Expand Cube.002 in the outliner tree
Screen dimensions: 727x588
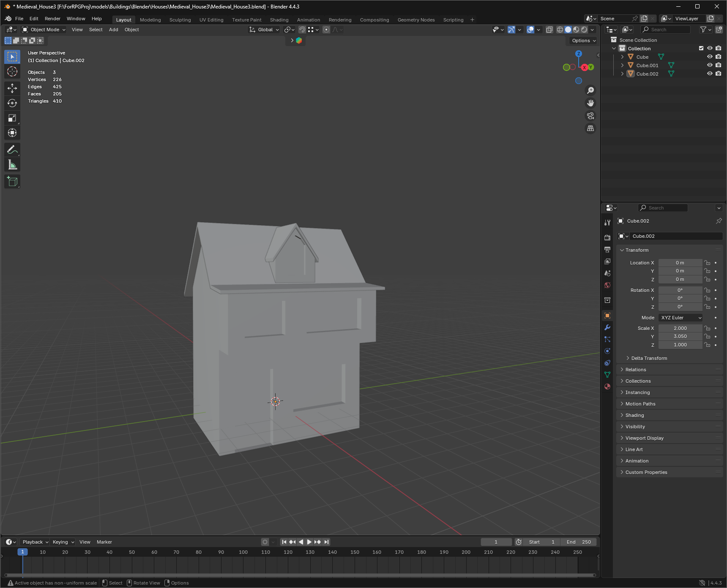622,73
